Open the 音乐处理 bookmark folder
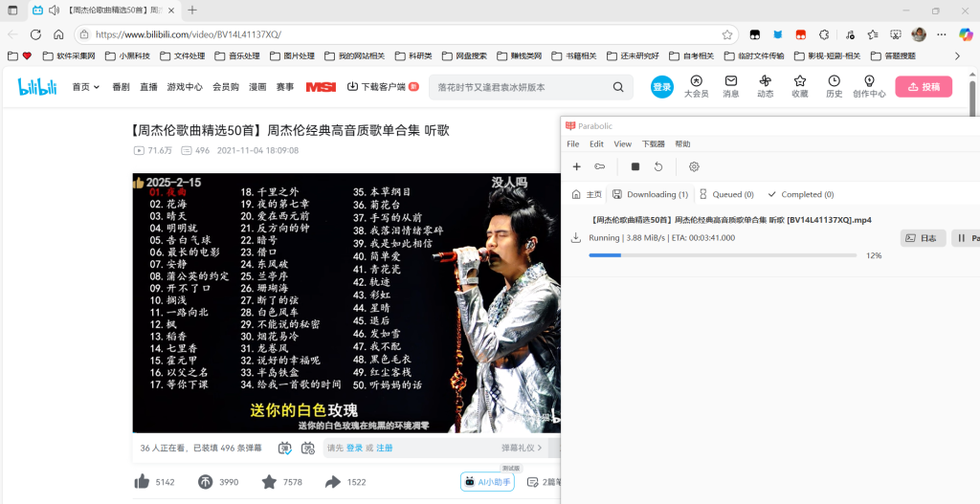980x504 pixels. tap(237, 55)
